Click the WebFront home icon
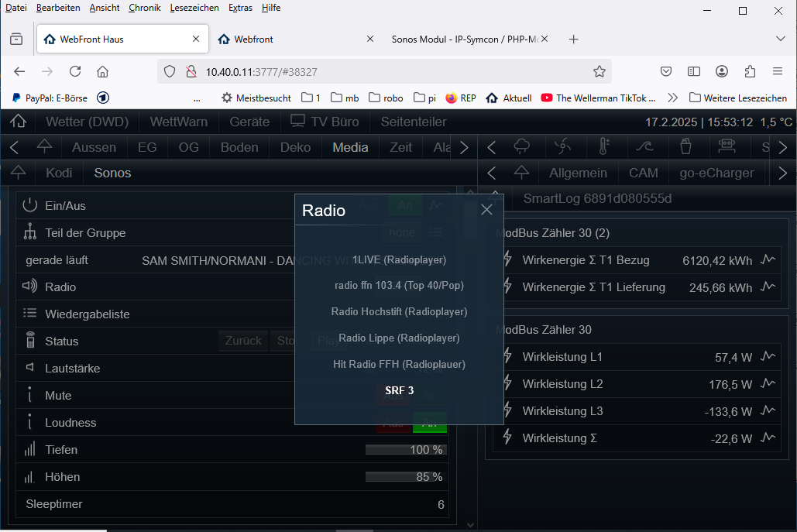The height and width of the screenshot is (532, 797). pyautogui.click(x=19, y=122)
